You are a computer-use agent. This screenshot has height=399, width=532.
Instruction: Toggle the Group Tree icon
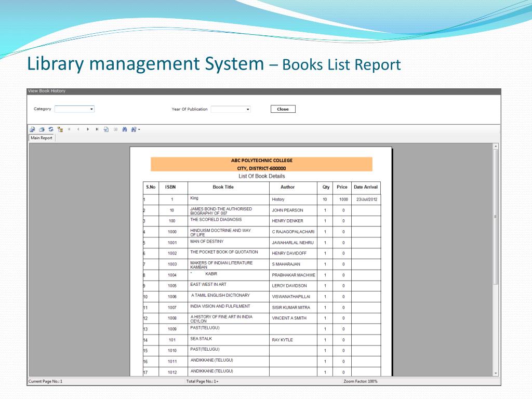[x=60, y=129]
